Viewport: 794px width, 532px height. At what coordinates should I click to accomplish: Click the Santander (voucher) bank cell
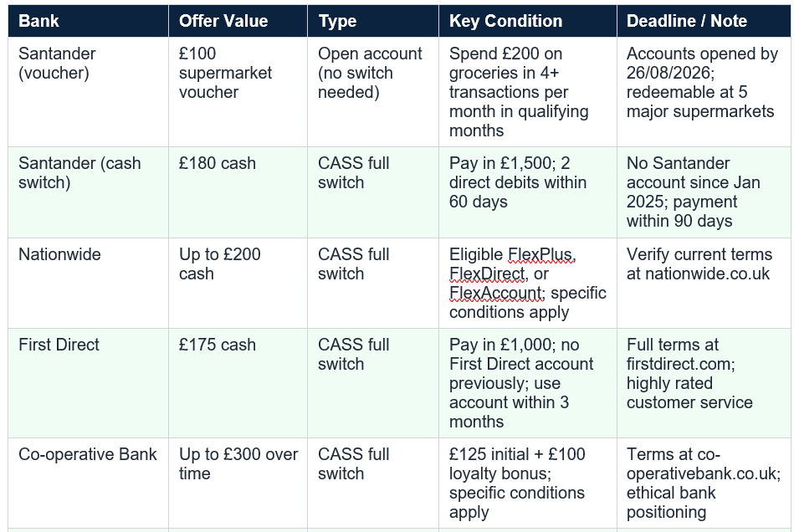coord(88,92)
